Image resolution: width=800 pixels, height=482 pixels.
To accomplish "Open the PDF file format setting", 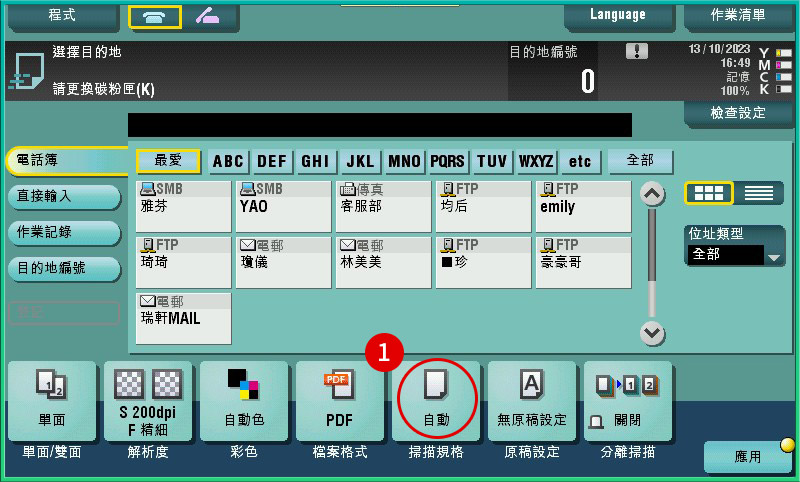I will 337,401.
